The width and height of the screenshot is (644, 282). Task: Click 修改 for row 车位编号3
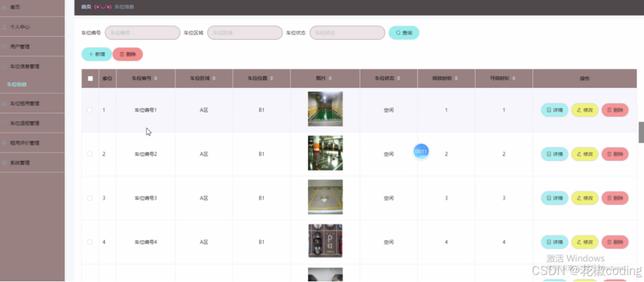585,198
